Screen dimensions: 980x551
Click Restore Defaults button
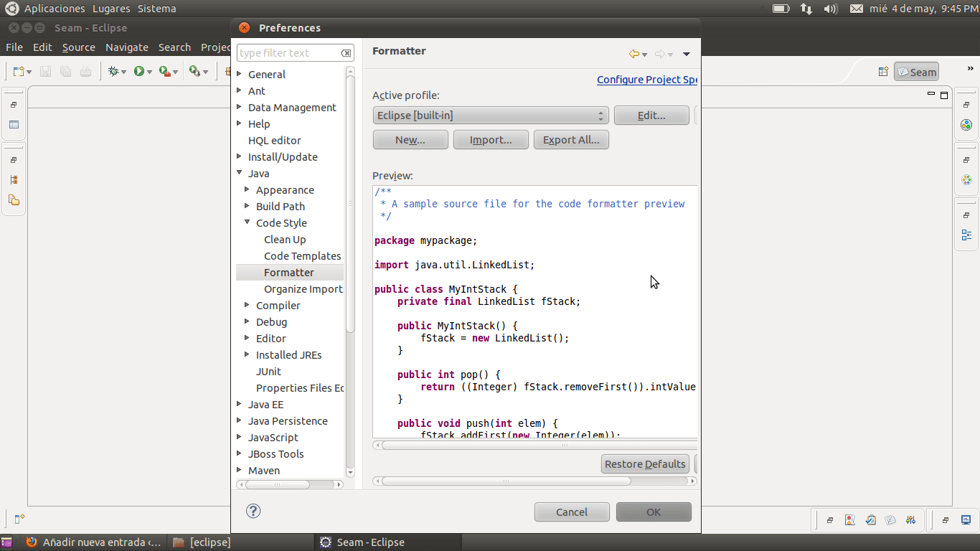pos(645,464)
